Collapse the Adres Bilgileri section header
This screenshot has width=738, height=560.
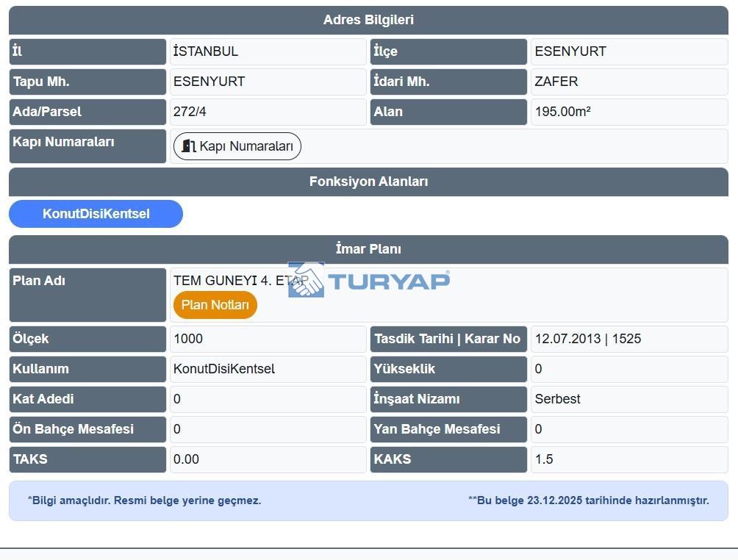click(368, 20)
